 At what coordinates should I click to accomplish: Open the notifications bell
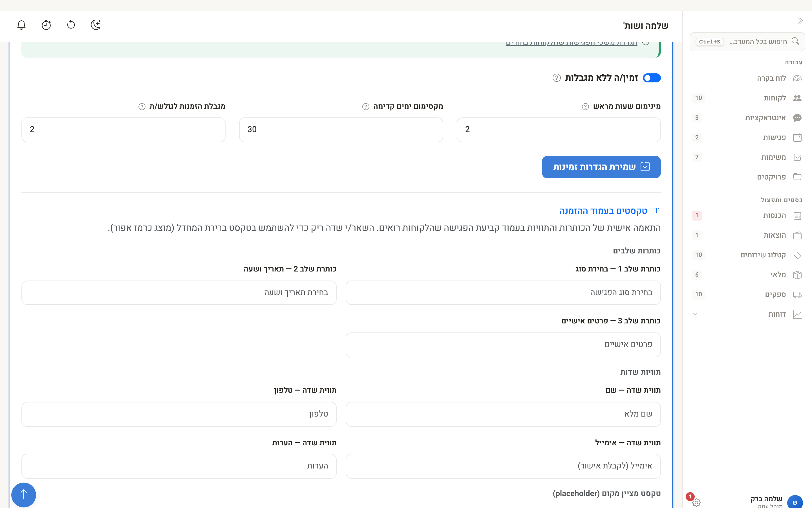(x=21, y=25)
